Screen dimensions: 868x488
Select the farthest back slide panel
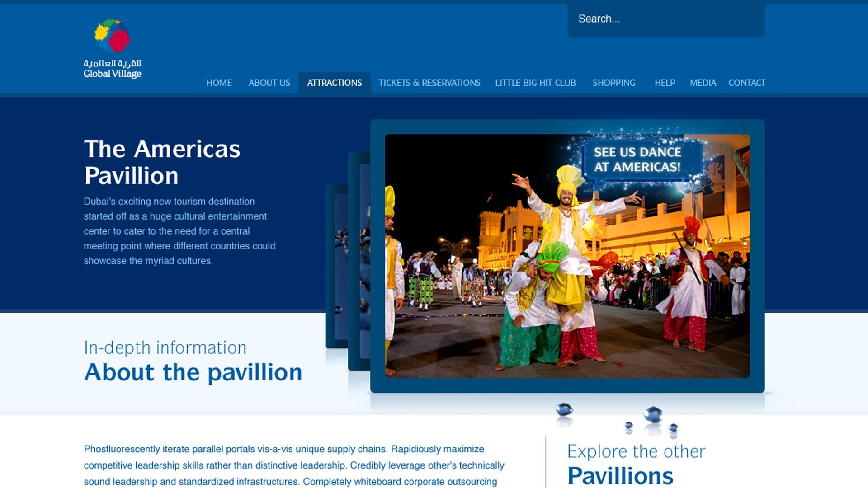tap(336, 267)
